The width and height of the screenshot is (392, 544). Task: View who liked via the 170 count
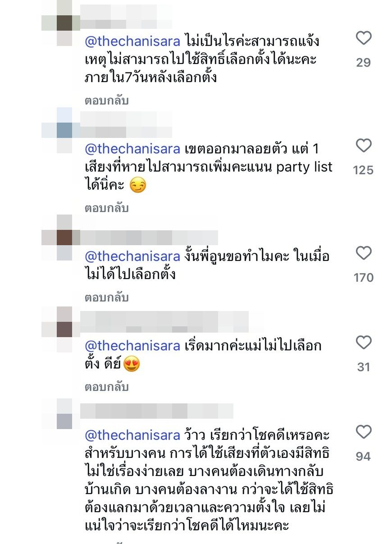pyautogui.click(x=363, y=277)
